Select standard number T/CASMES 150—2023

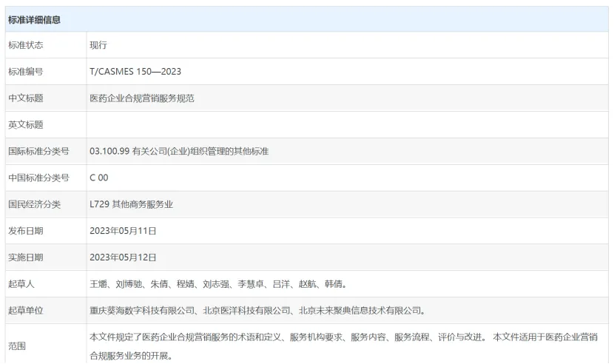click(x=135, y=72)
